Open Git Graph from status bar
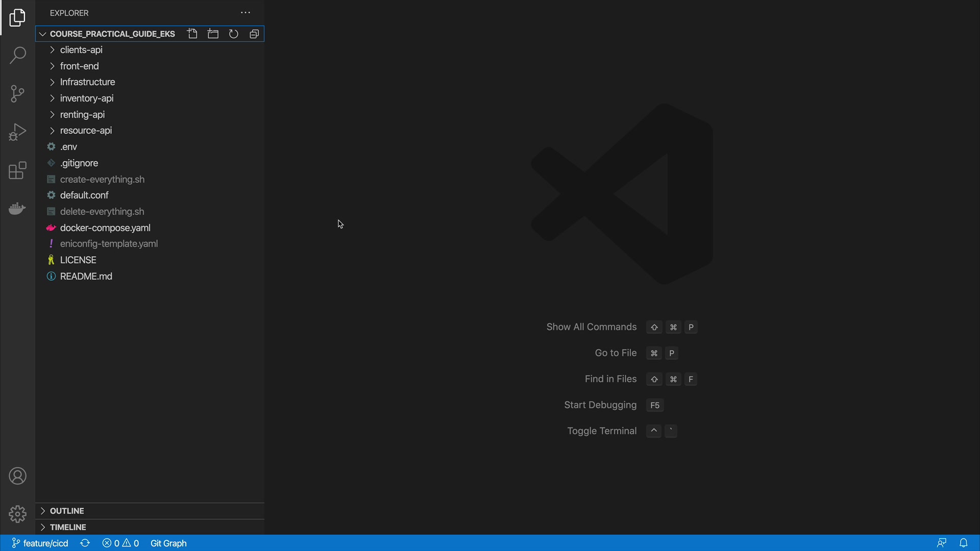Viewport: 980px width, 551px height. [x=168, y=543]
